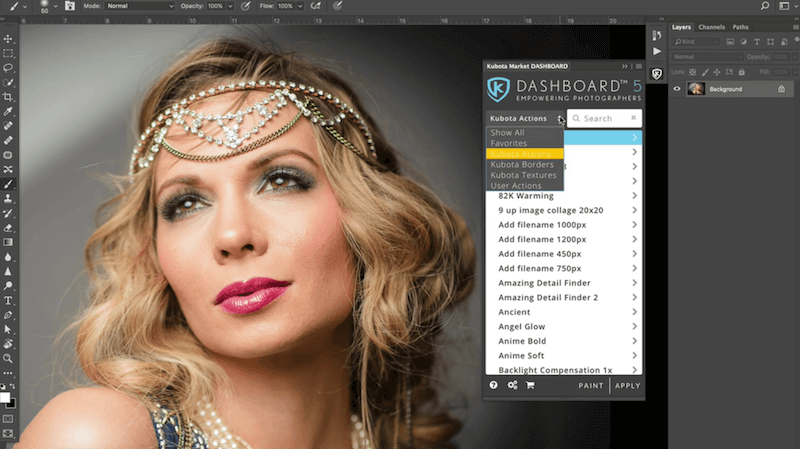Click the Background layer thumbnail
The height and width of the screenshot is (449, 800).
(x=696, y=89)
